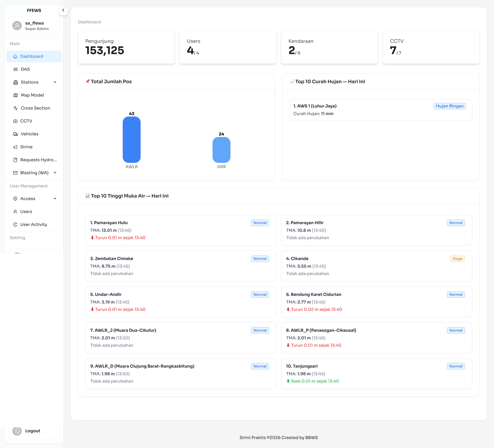Click '1. Pamarayan Hulu' station title
This screenshot has width=494, height=448.
[109, 223]
